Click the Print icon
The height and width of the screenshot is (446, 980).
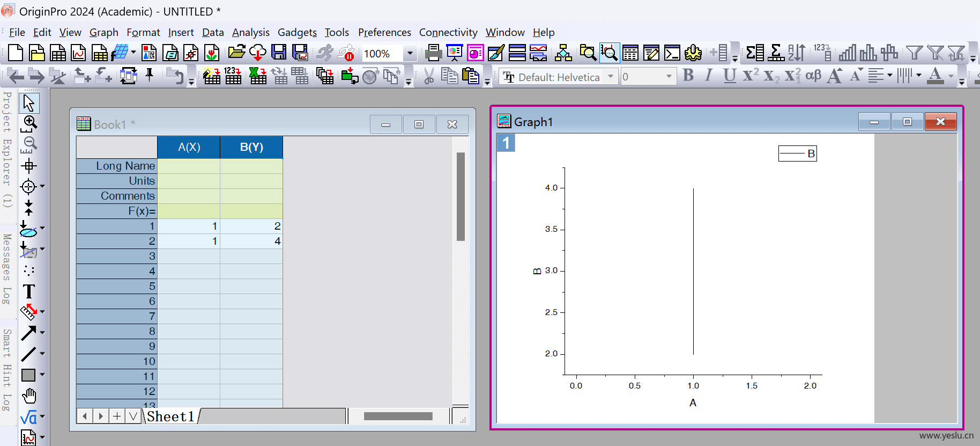click(x=433, y=53)
